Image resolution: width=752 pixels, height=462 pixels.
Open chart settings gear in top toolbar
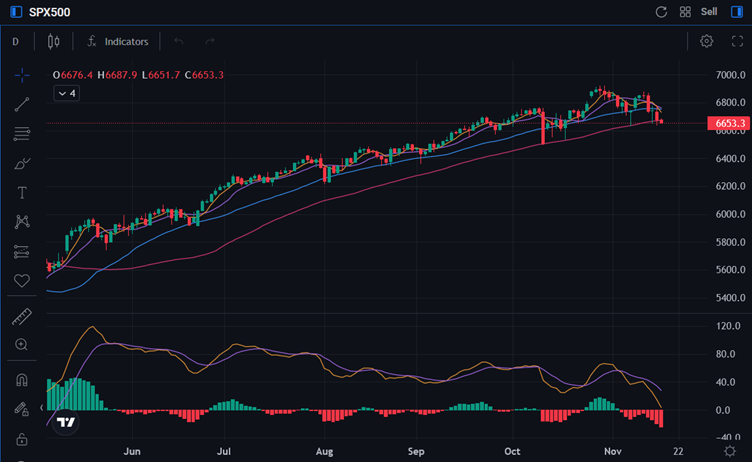point(706,41)
